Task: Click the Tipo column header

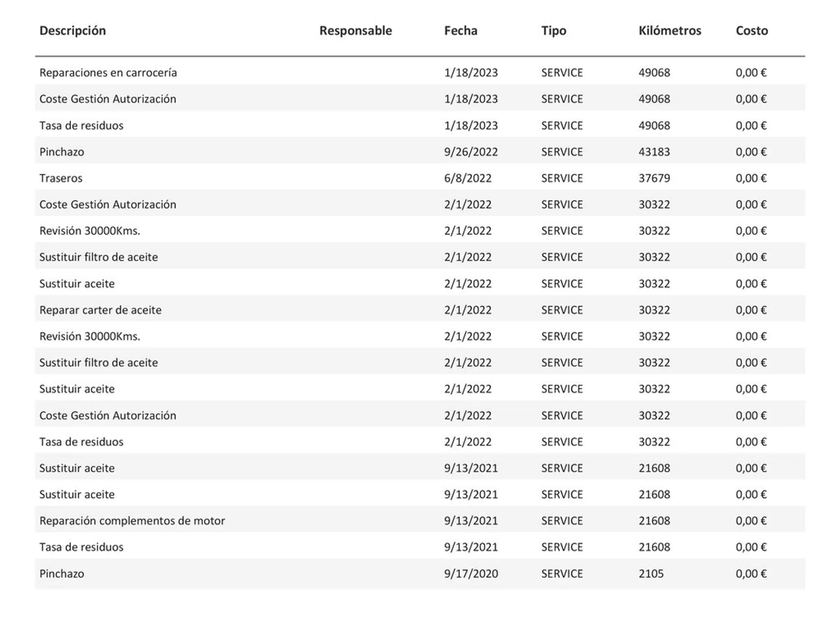Action: coord(554,31)
